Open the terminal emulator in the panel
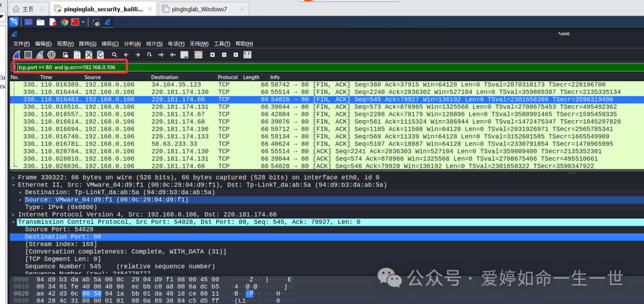 (x=75, y=22)
